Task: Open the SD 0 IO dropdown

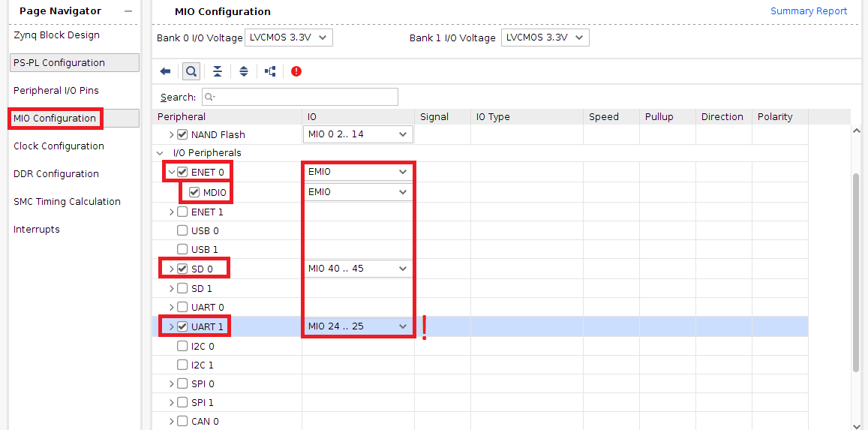Action: [x=358, y=269]
